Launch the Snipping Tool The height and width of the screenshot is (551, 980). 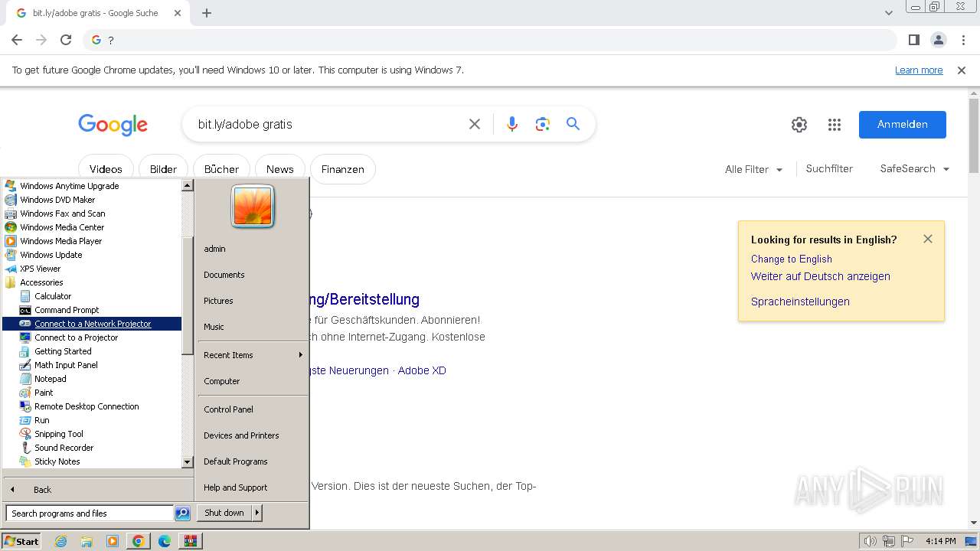tap(58, 434)
